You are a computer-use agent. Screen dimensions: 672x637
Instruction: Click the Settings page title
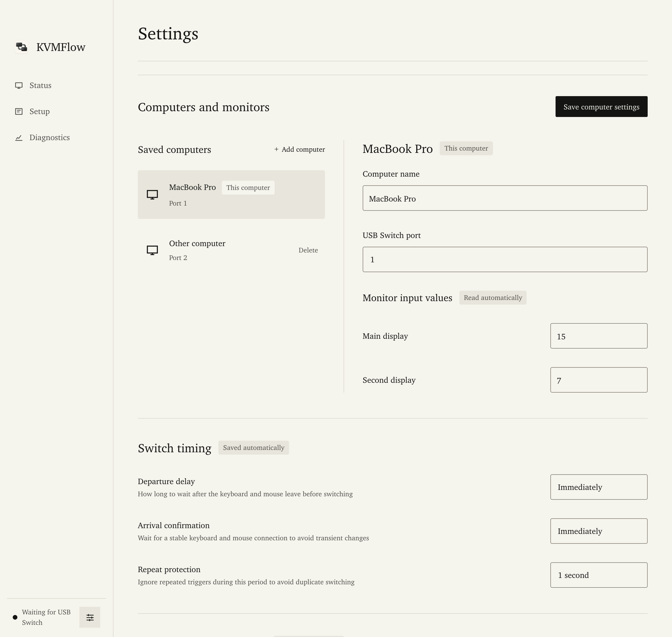tap(168, 34)
